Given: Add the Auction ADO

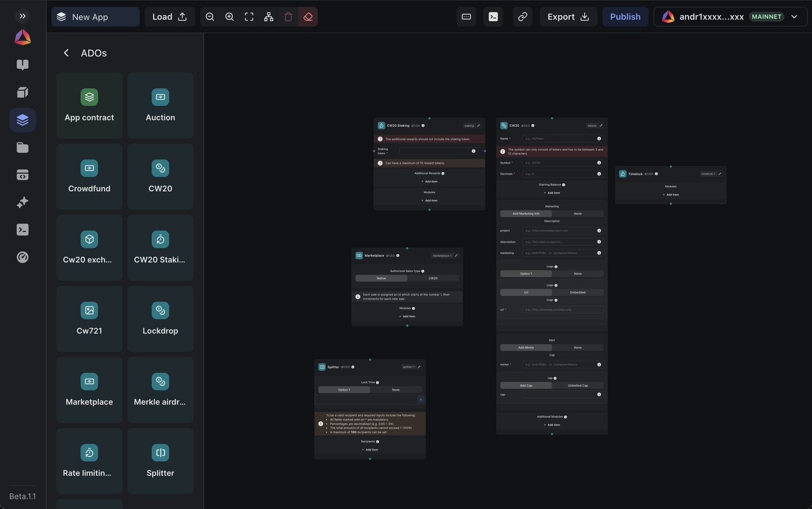Looking at the screenshot, I should click(160, 106).
